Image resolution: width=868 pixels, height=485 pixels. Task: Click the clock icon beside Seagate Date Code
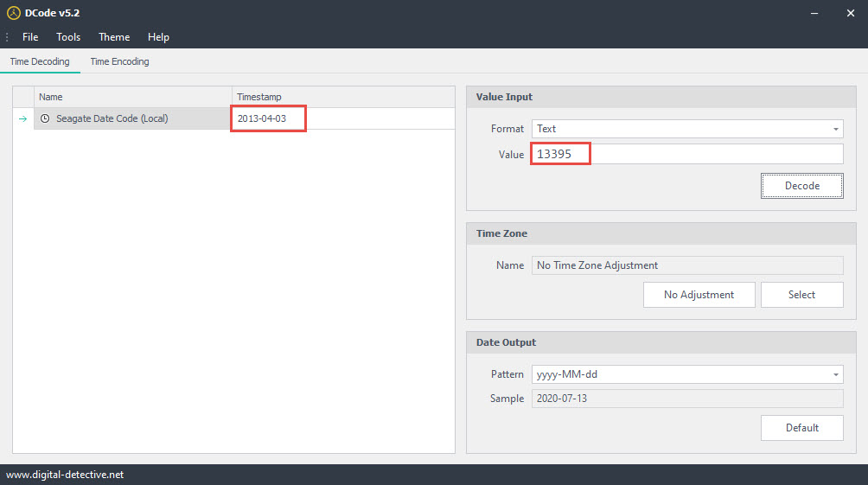[45, 118]
